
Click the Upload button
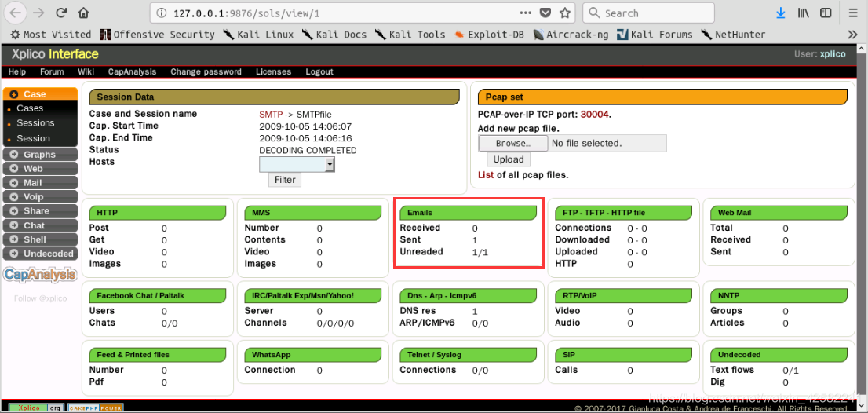tap(509, 159)
